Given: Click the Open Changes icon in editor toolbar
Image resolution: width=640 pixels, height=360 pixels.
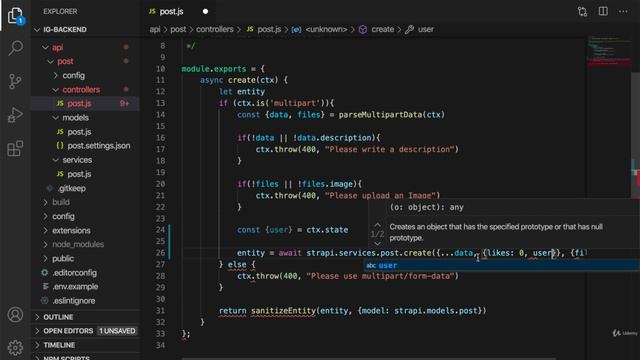Looking at the screenshot, I should [582, 11].
